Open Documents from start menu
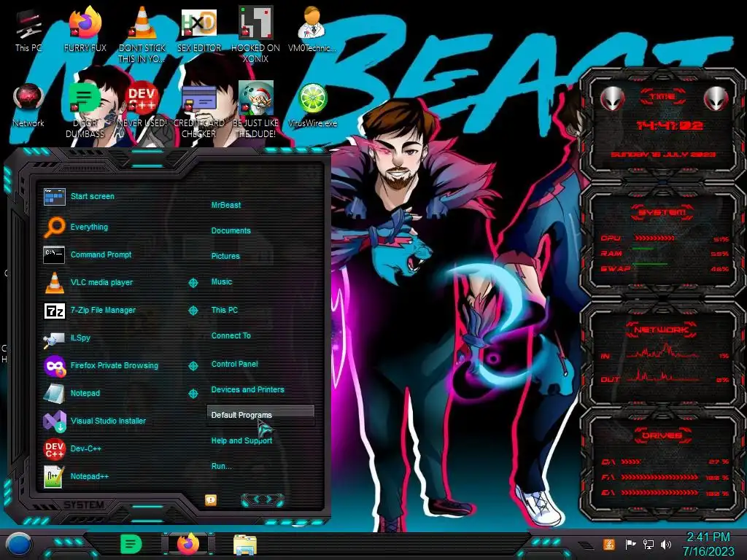Image resolution: width=747 pixels, height=560 pixels. pyautogui.click(x=231, y=230)
